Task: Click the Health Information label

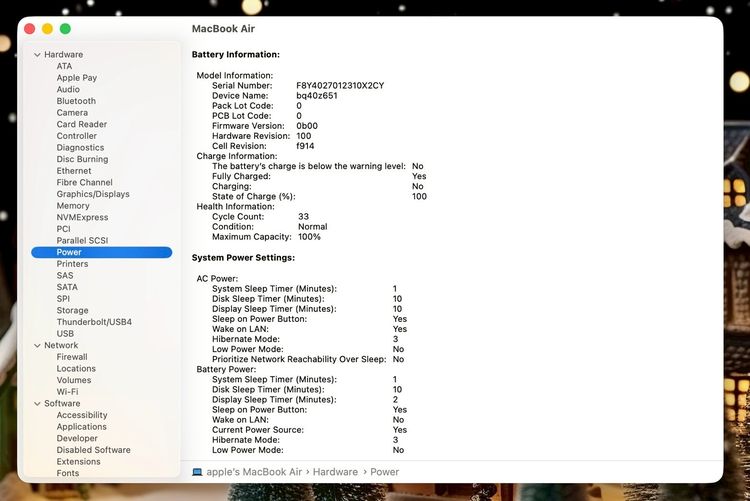Action: tap(235, 206)
